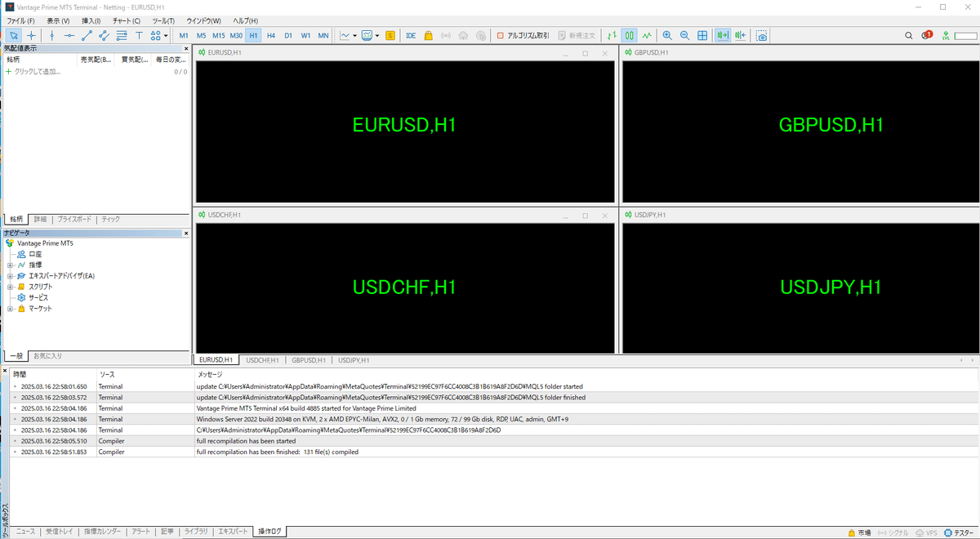Select the Crosshair tool
Screen dimensions: 980x539
pos(31,35)
